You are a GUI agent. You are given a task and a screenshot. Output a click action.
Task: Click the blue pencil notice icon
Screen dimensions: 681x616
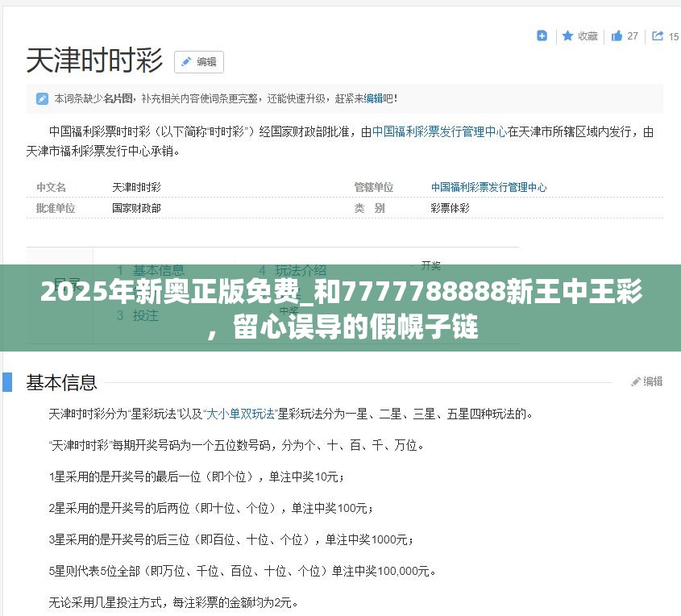tap(42, 98)
